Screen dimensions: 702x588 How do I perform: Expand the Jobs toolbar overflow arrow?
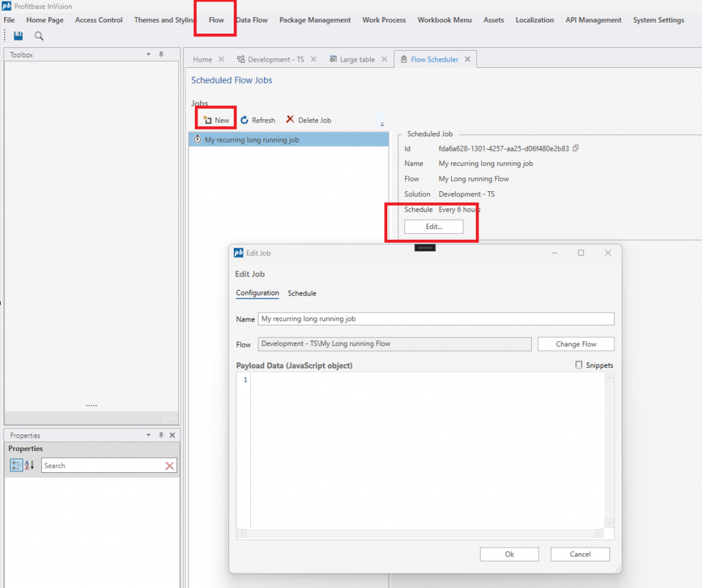click(382, 124)
